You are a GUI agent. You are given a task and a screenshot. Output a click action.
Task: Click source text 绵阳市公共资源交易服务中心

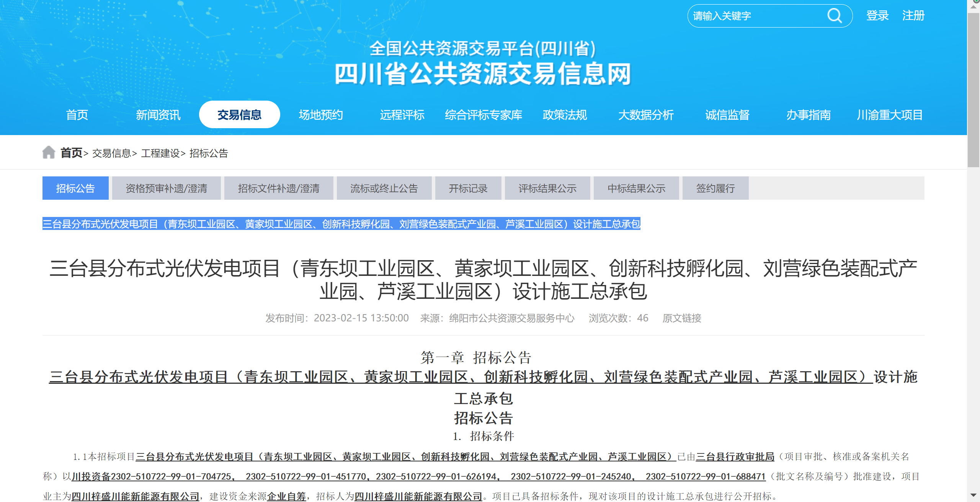coord(511,318)
